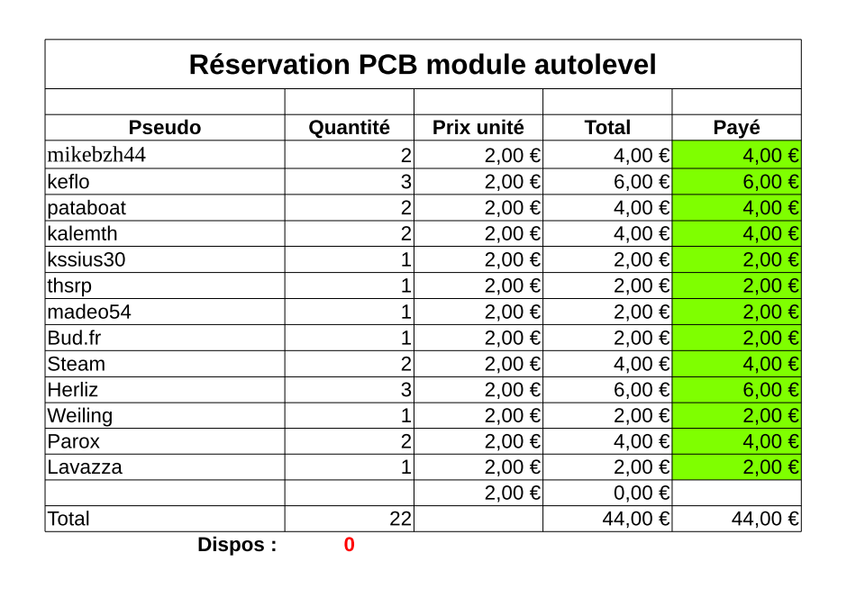The image size is (856, 616).
Task: Select the "Payé" column header
Action: coord(736,128)
